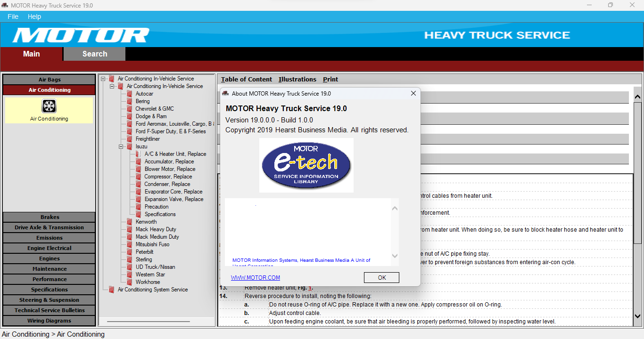This screenshot has width=644, height=339.
Task: Click the book icon next to Kenworth
Action: click(130, 222)
